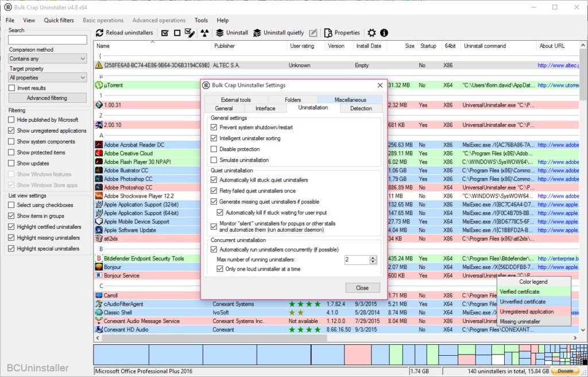Image resolution: width=588 pixels, height=377 pixels.
Task: Open the altec About URL link
Action: pyautogui.click(x=558, y=66)
